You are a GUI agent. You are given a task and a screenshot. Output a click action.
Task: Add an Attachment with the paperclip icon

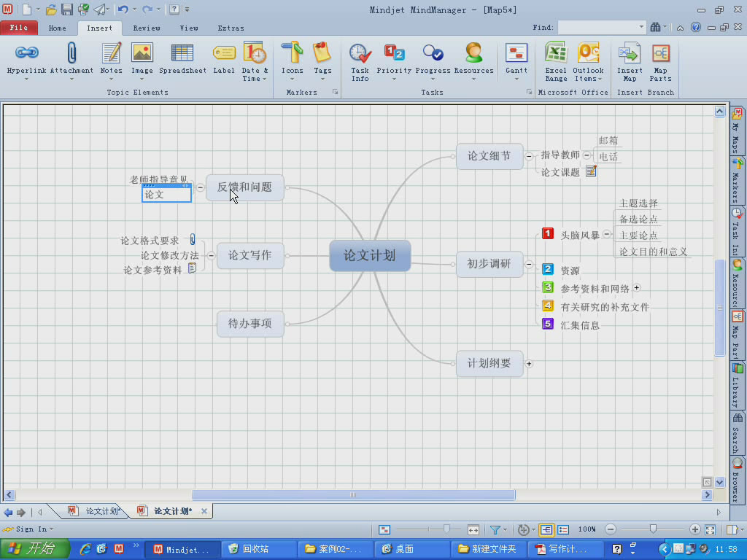pyautogui.click(x=71, y=61)
